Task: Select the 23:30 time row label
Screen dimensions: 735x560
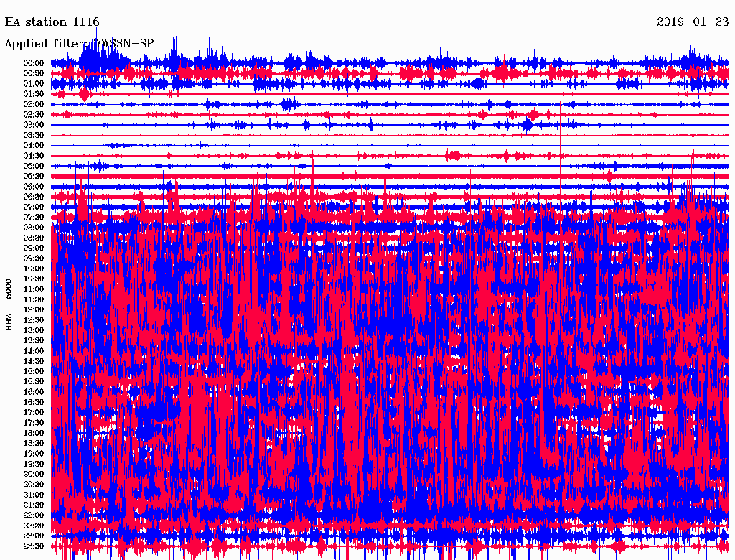Action: click(34, 546)
